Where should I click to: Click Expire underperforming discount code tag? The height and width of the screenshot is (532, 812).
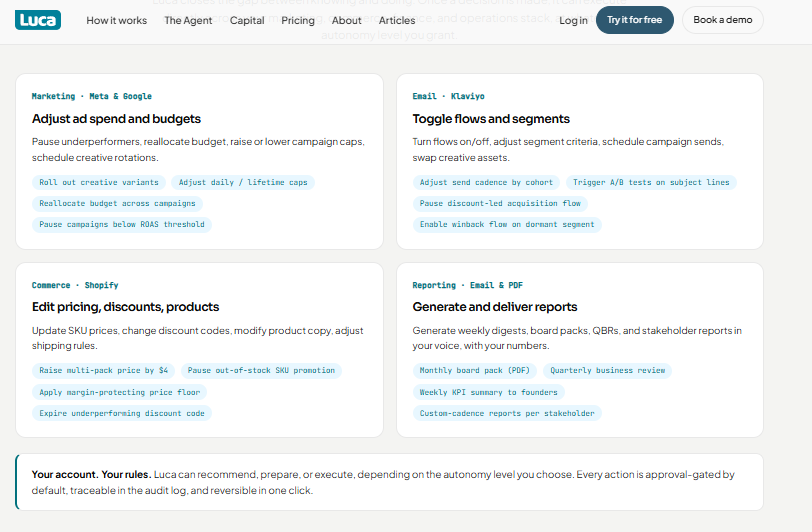coord(122,413)
